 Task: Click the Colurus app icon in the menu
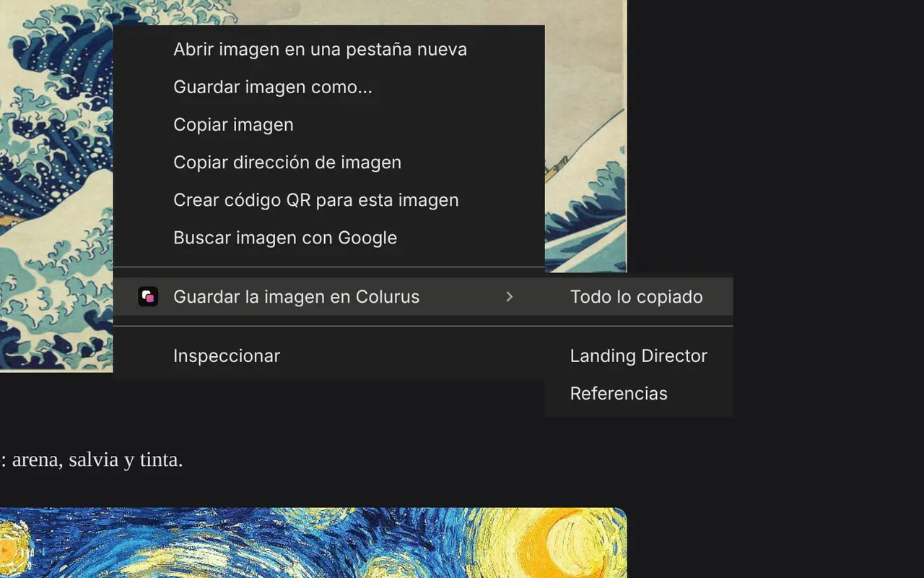[148, 296]
